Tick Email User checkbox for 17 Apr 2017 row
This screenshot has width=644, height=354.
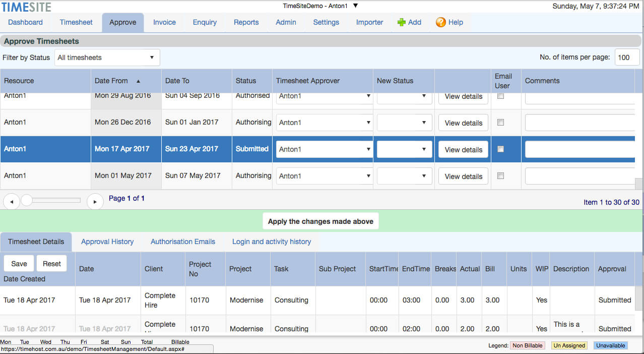click(500, 149)
